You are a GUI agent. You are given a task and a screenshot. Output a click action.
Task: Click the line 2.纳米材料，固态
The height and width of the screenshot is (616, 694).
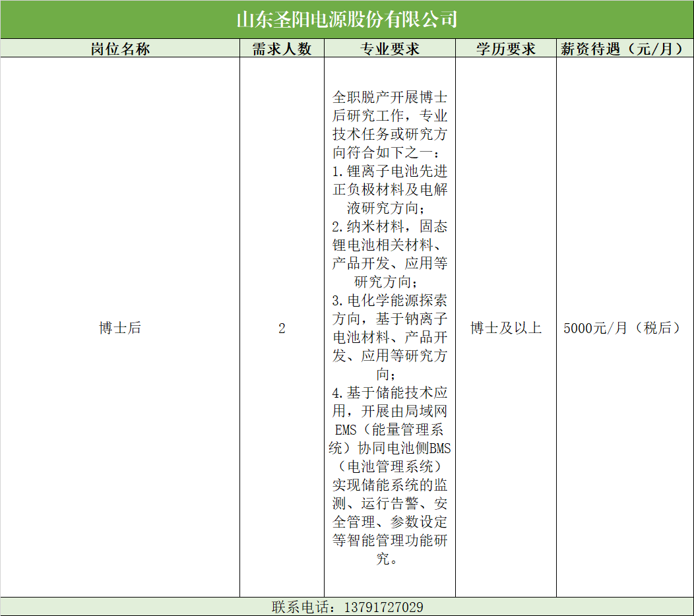click(389, 226)
